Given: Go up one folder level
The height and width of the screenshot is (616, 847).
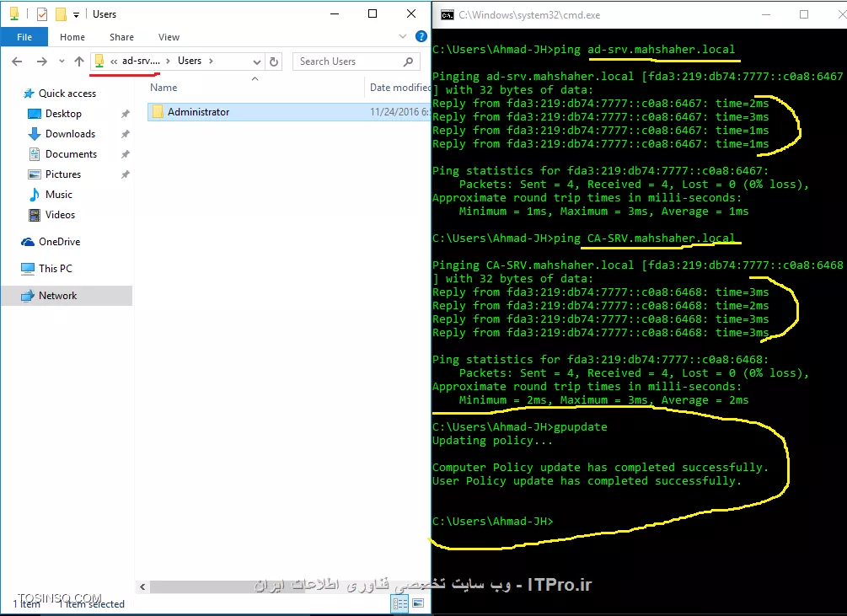Looking at the screenshot, I should pos(79,62).
